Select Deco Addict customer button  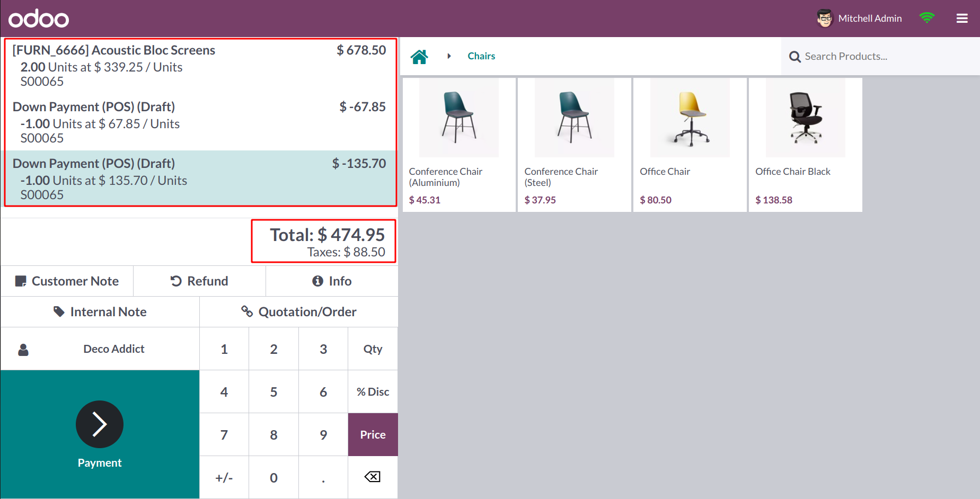pos(100,349)
